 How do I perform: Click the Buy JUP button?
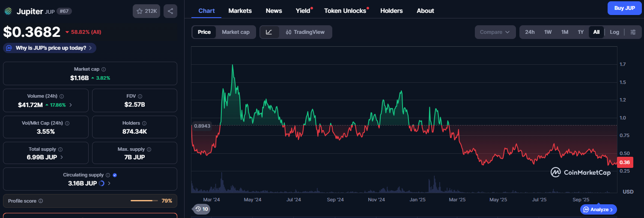click(x=624, y=8)
